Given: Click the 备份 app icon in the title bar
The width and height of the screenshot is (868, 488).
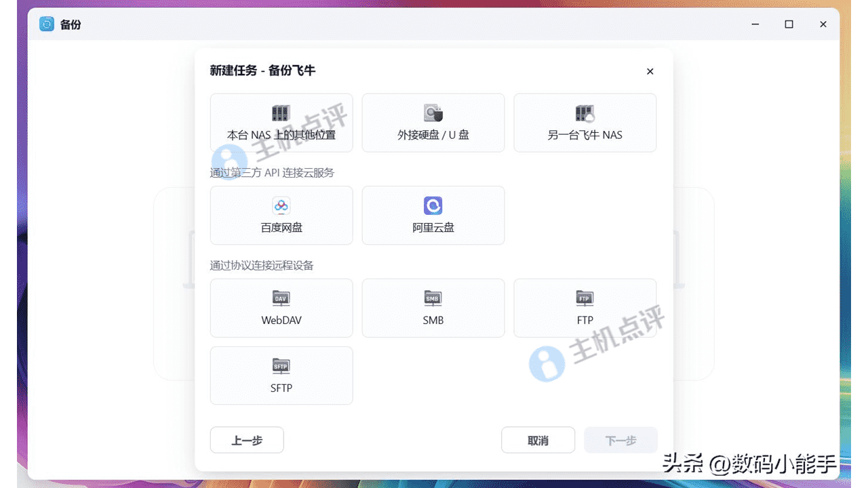Looking at the screenshot, I should click(46, 24).
